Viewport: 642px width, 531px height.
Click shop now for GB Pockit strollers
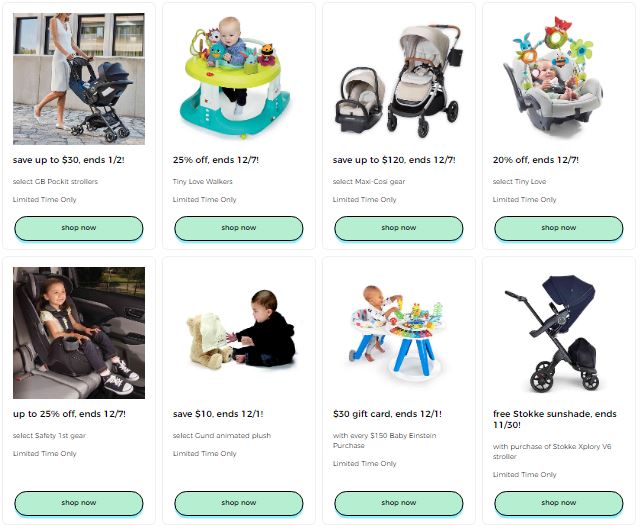point(79,228)
